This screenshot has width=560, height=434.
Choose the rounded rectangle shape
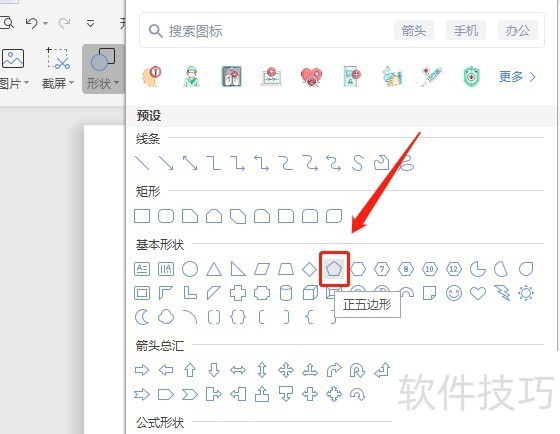[x=166, y=216]
